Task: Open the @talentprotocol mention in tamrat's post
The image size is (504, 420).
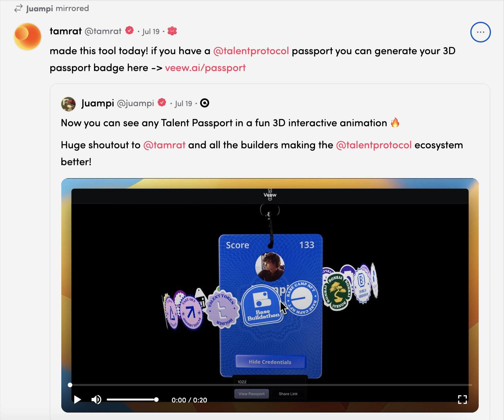Action: [251, 51]
